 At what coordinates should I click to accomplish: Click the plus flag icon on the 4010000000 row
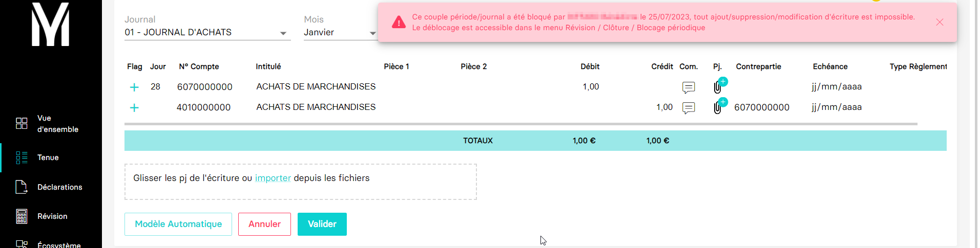(134, 108)
